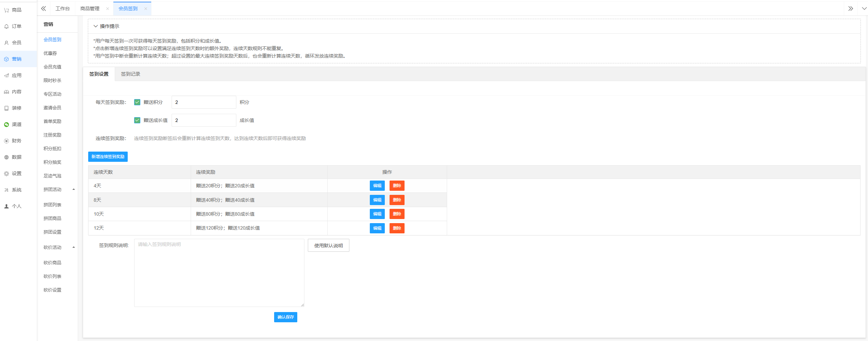
Task: Collapse the 操作提示 panel chevron
Action: tap(96, 26)
